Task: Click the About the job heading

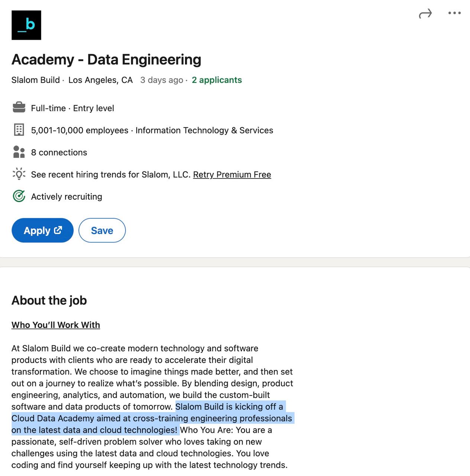Action: 49,300
